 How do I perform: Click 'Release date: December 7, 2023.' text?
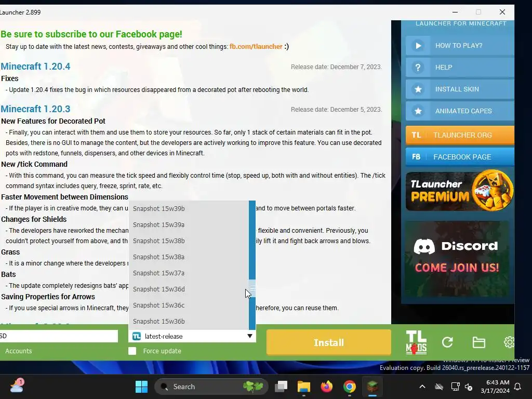tap(336, 67)
